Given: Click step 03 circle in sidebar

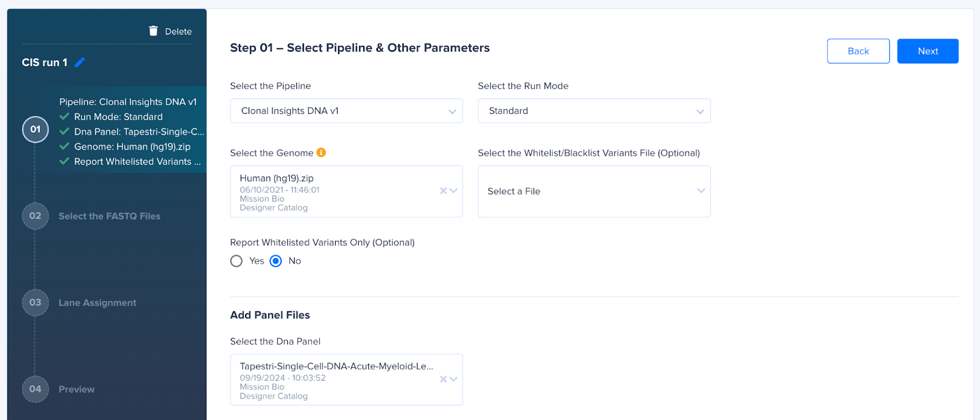Looking at the screenshot, I should (x=36, y=302).
